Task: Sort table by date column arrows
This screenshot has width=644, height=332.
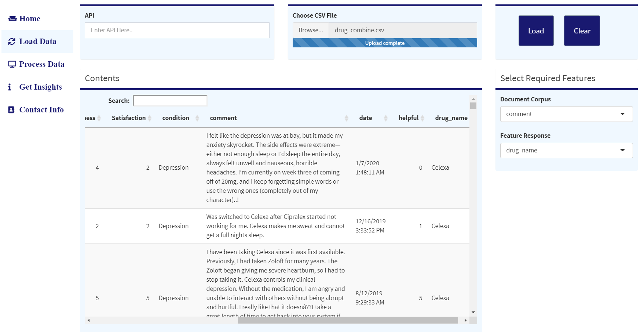Action: (386, 118)
